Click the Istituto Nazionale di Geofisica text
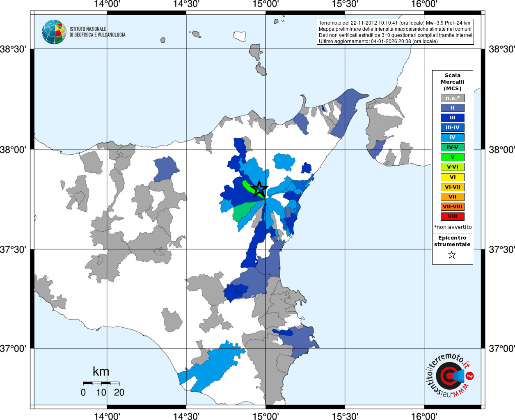The height and width of the screenshot is (420, 515). [97, 32]
